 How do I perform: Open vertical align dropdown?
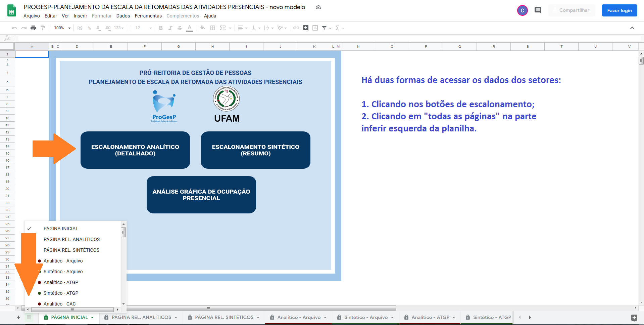(x=256, y=28)
